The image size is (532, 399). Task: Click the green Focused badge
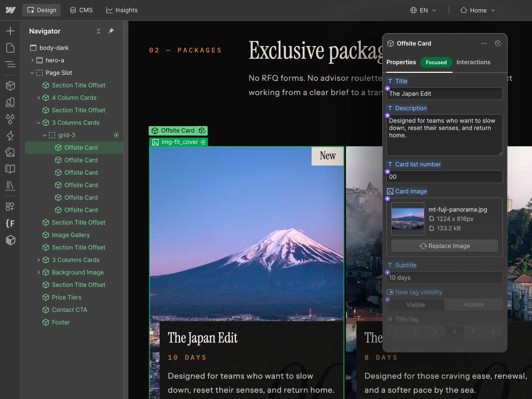tap(436, 63)
